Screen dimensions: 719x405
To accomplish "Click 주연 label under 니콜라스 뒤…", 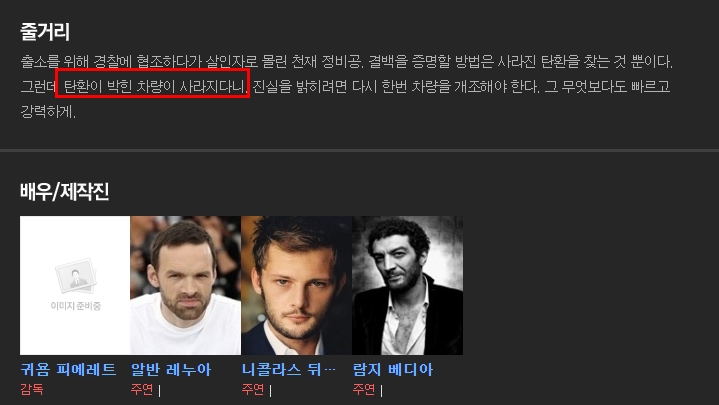I will tap(253, 389).
